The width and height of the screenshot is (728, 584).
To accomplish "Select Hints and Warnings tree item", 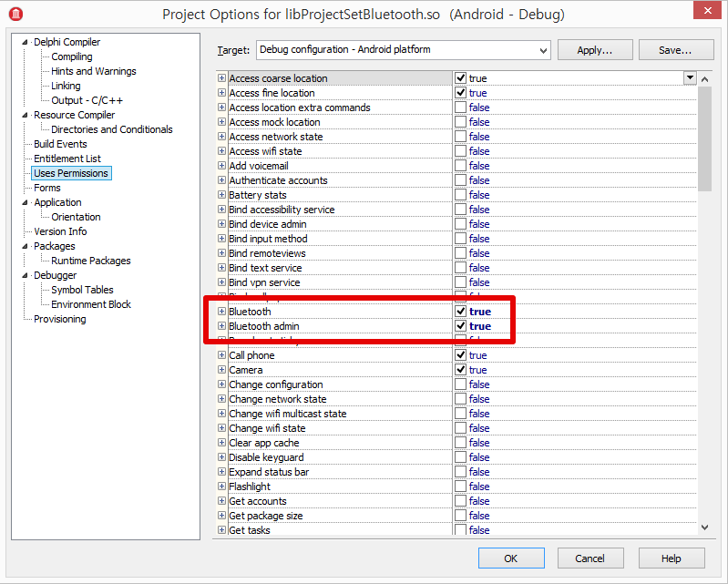I will pyautogui.click(x=93, y=71).
